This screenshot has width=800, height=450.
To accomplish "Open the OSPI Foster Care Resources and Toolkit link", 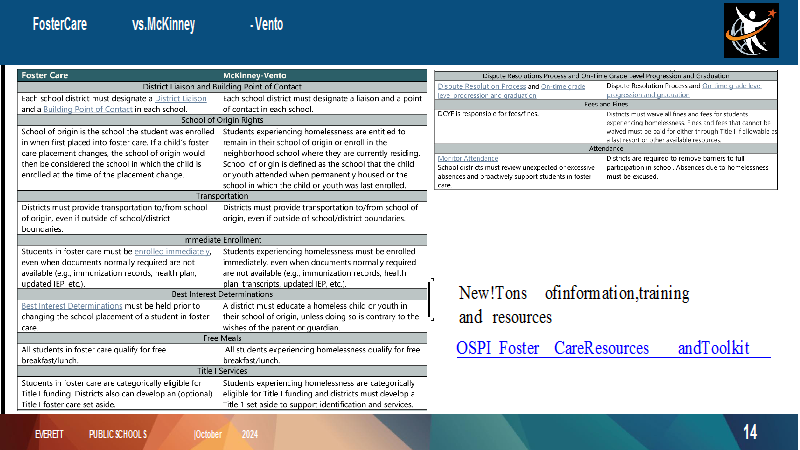I will tap(613, 348).
